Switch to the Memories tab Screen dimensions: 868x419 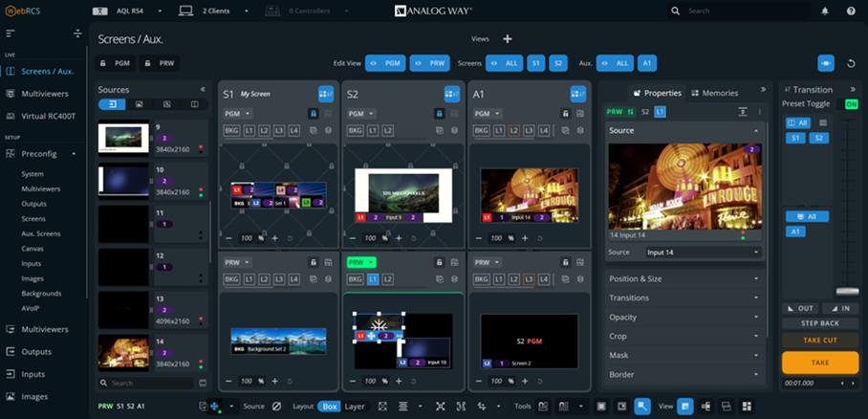pos(713,93)
